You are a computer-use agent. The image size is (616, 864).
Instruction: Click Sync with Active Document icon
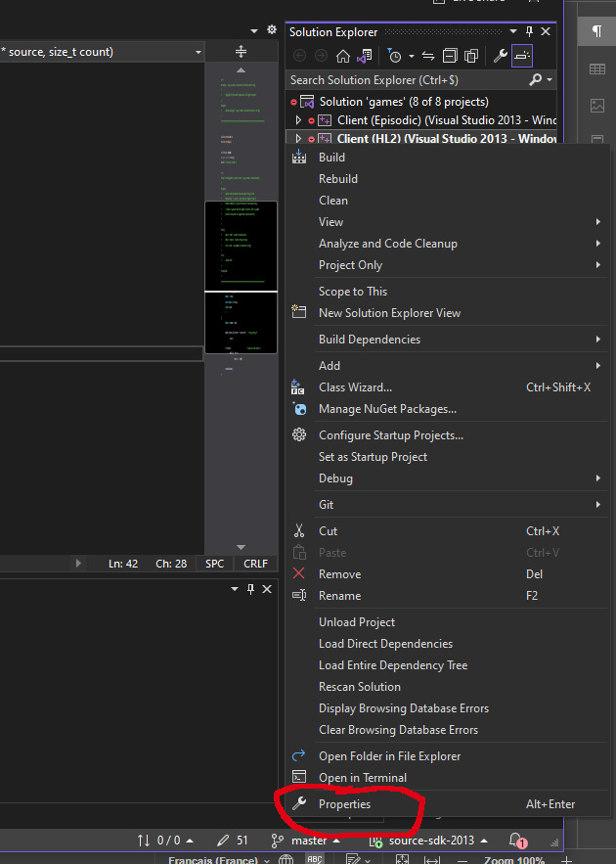[x=427, y=57]
